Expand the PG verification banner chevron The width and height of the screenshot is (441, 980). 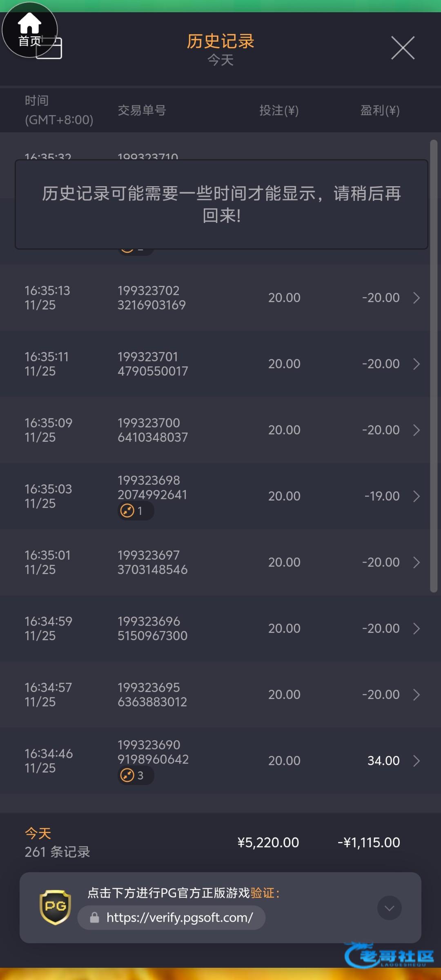(x=389, y=908)
